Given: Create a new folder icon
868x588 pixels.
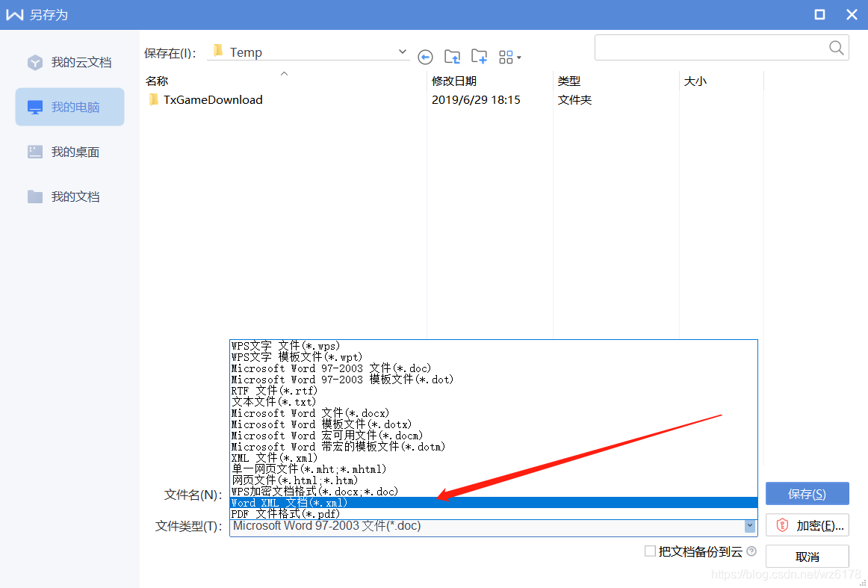Looking at the screenshot, I should pos(479,57).
